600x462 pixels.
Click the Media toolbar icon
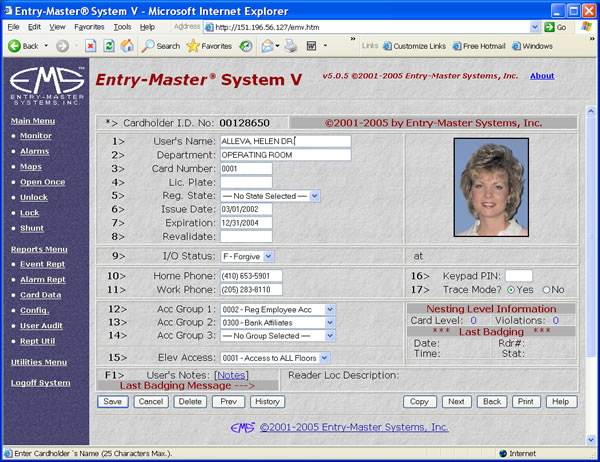[246, 46]
